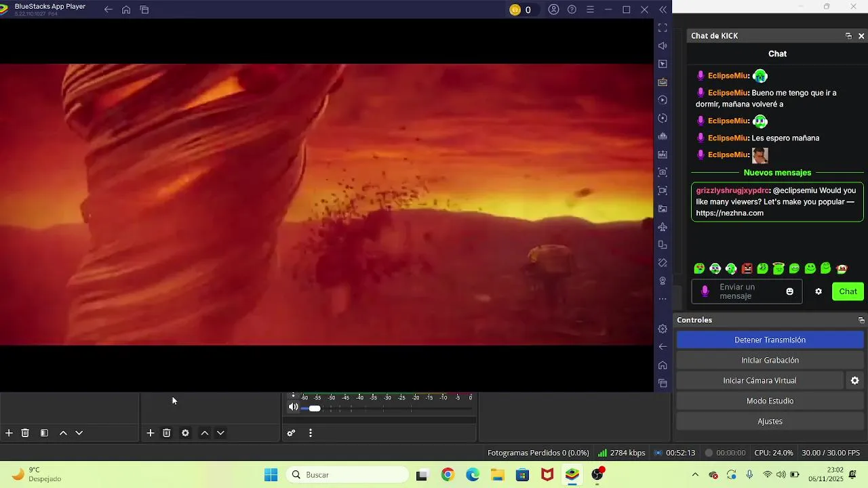Open BlueStacks sidebar settings gear
868x488 pixels.
(x=663, y=329)
